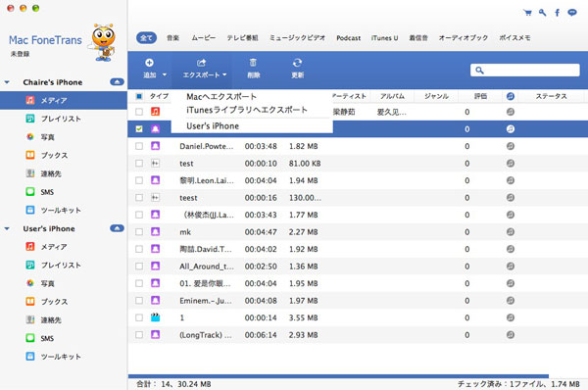Switch to the ムービー tab
Image resolution: width=588 pixels, height=390 pixels.
(204, 37)
